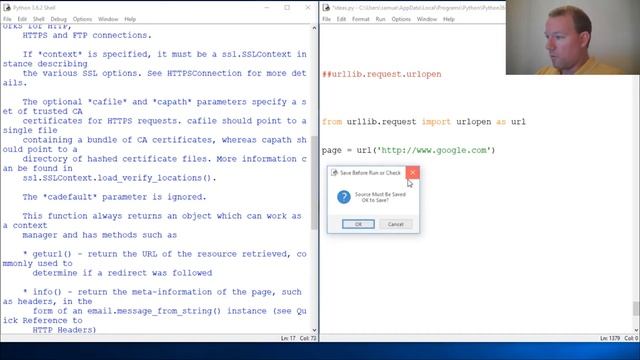Open Shell menu in Python Shell window
Screen dimensions: 640x360
coord(39,19)
